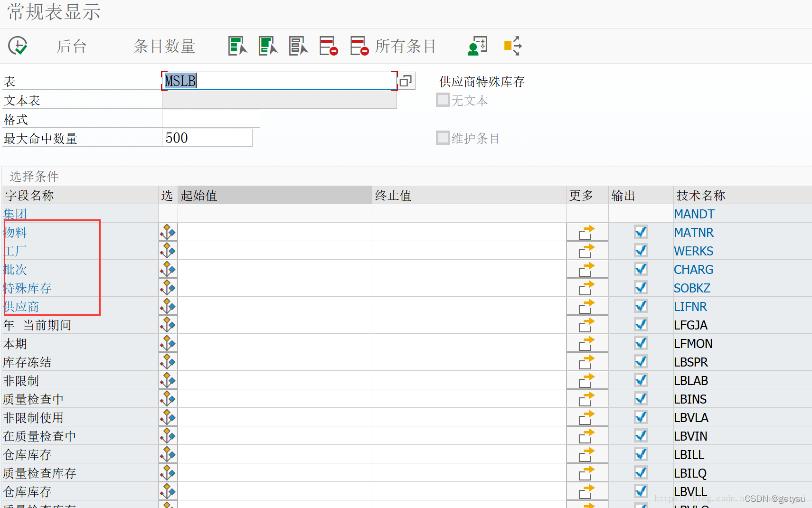Open the search help beside MSLB field
Viewport: 812px width, 508px height.
point(406,81)
